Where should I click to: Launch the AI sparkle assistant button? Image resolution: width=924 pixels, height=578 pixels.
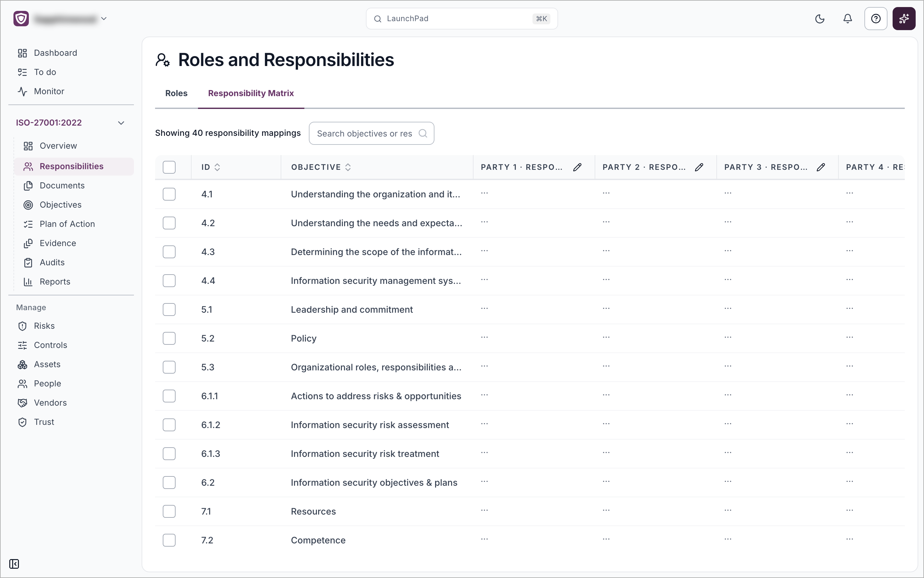coord(904,19)
